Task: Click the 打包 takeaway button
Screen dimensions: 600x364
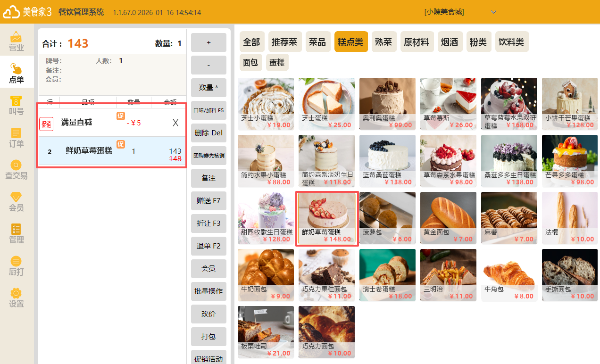Action: pos(208,337)
